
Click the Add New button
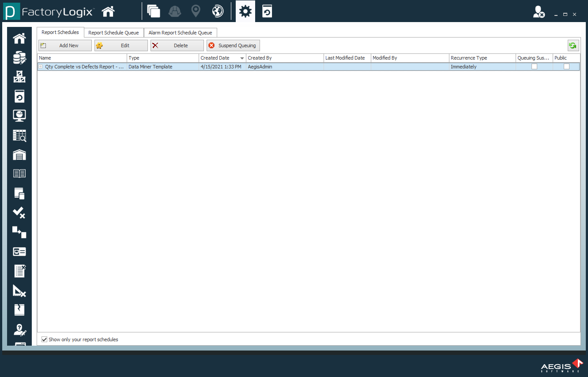pyautogui.click(x=65, y=45)
